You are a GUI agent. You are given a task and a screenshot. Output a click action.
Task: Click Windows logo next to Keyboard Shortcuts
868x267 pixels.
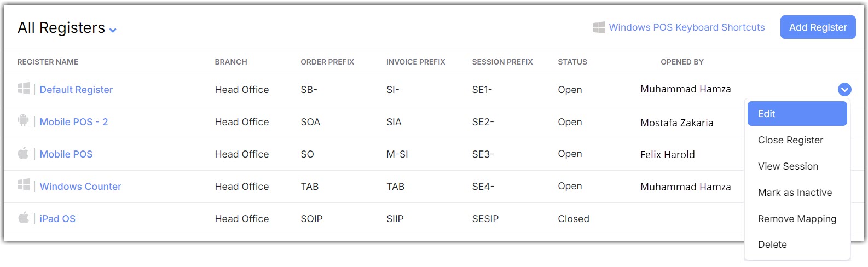pyautogui.click(x=599, y=27)
